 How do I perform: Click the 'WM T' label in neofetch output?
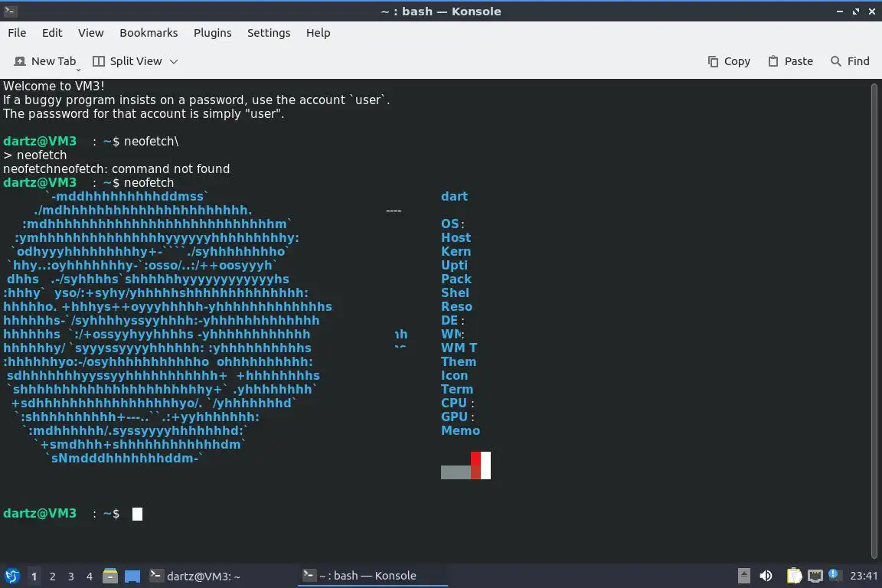tap(459, 348)
